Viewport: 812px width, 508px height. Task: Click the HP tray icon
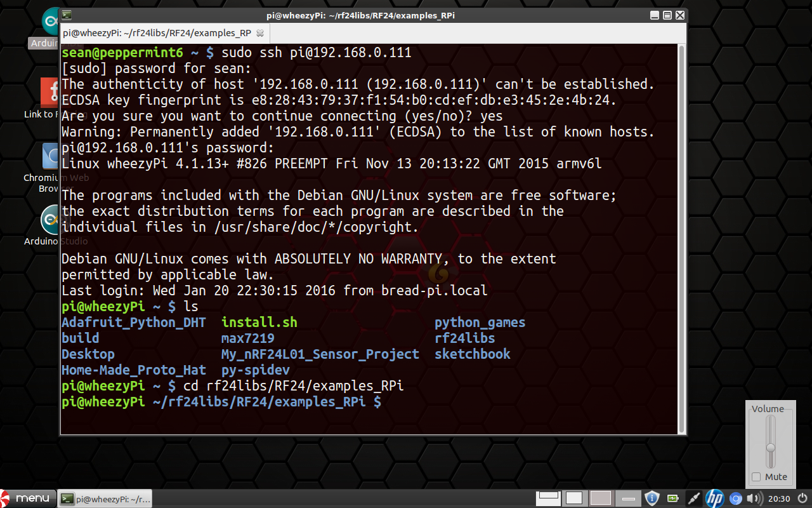tap(715, 498)
